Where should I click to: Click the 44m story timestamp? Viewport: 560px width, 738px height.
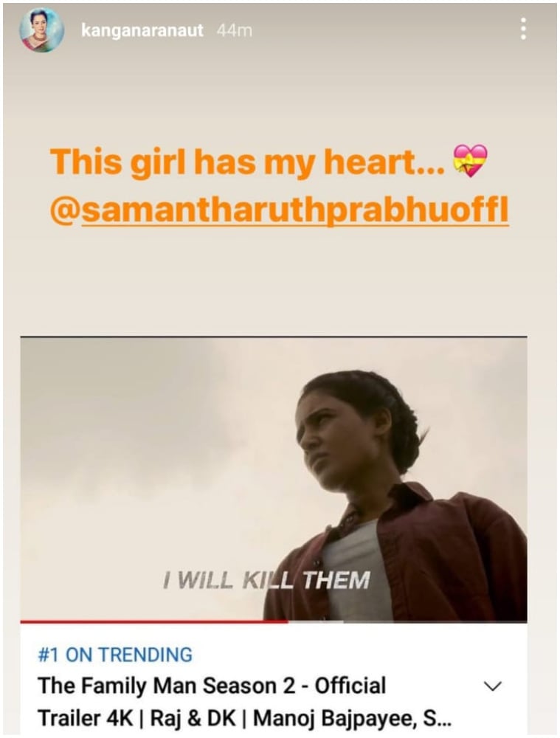pos(235,30)
